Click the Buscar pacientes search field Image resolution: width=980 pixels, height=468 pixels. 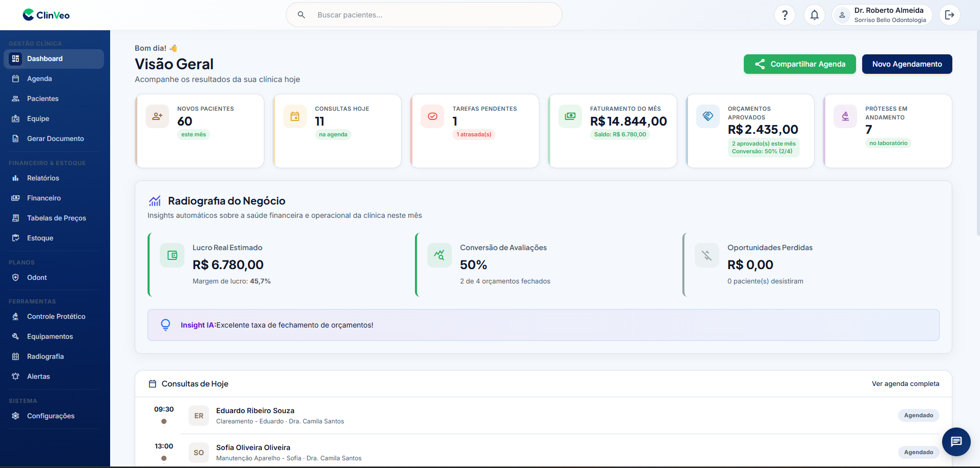click(x=424, y=15)
